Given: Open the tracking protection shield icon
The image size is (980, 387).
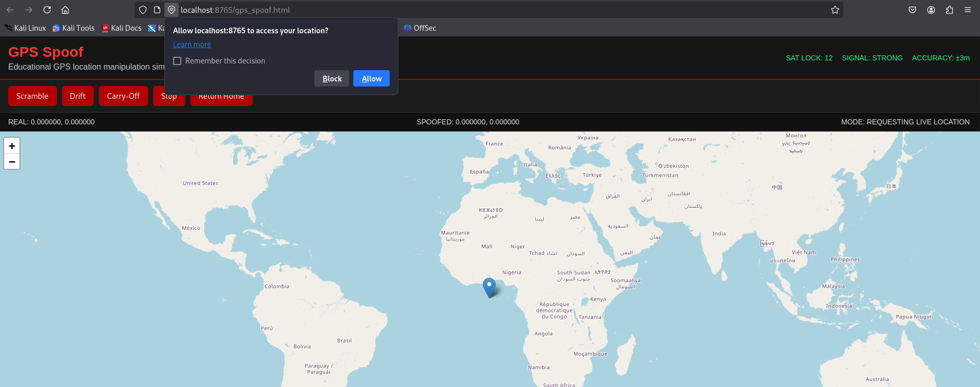Looking at the screenshot, I should point(143,10).
